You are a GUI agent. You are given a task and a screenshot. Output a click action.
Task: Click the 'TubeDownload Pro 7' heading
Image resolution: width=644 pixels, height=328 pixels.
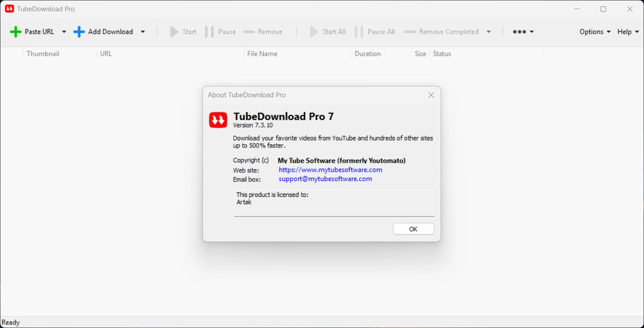point(283,116)
